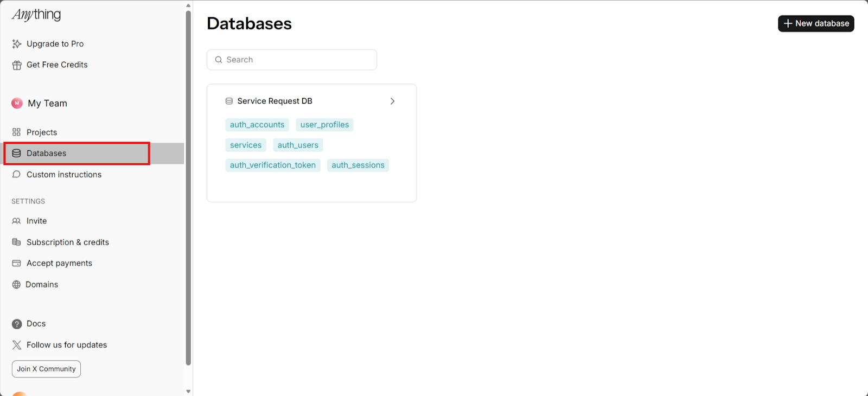
Task: Click sidebar scrollbar up arrow
Action: 188,5
